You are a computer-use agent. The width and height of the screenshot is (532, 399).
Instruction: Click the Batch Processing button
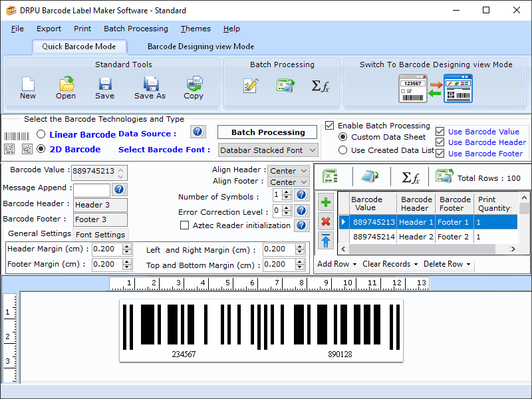(x=267, y=132)
